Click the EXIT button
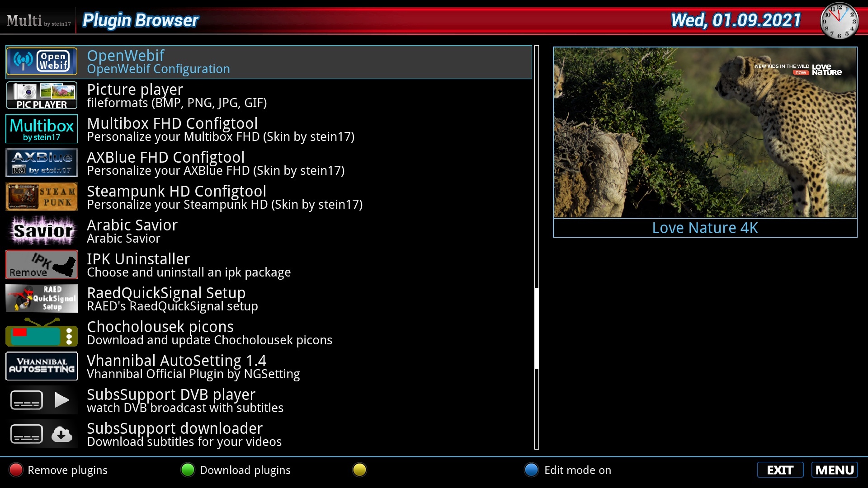The height and width of the screenshot is (488, 868). tap(780, 470)
